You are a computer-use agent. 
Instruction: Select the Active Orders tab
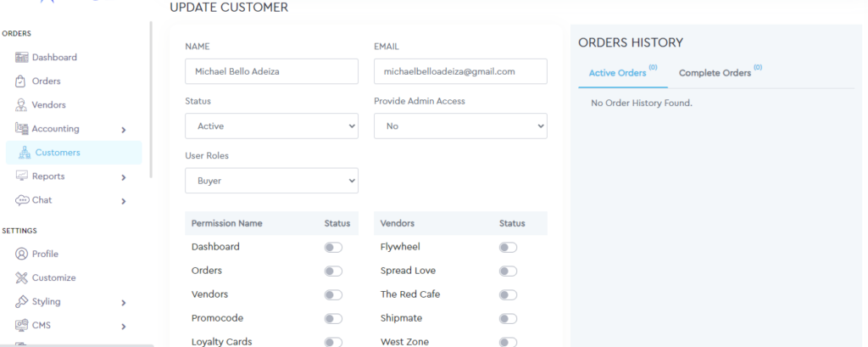coord(619,73)
